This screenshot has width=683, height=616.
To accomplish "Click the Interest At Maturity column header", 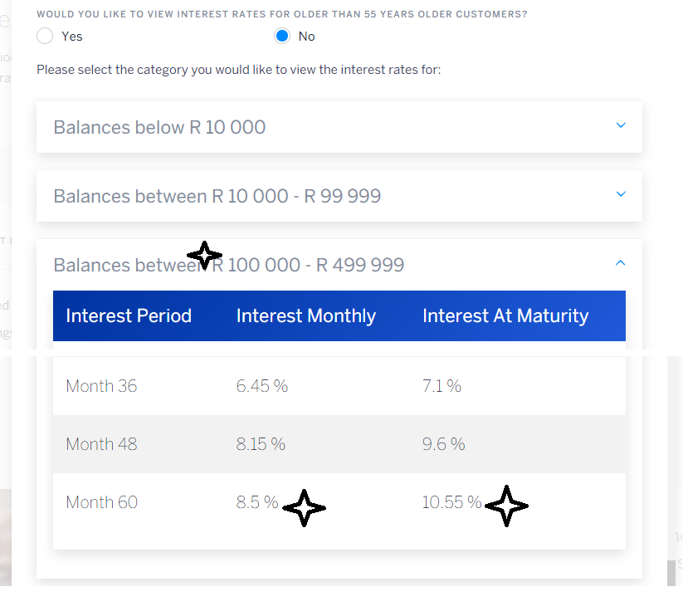I will [x=505, y=315].
